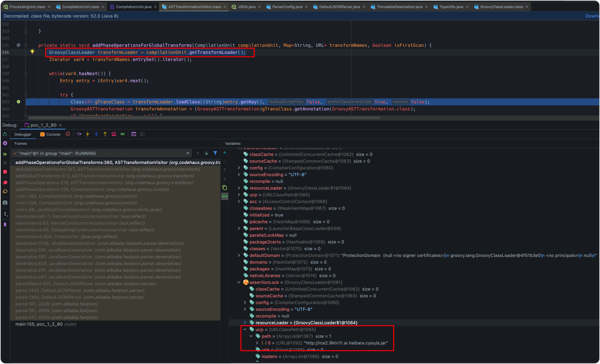Click the Step Into icon
The height and width of the screenshot is (364, 600).
[x=88, y=134]
